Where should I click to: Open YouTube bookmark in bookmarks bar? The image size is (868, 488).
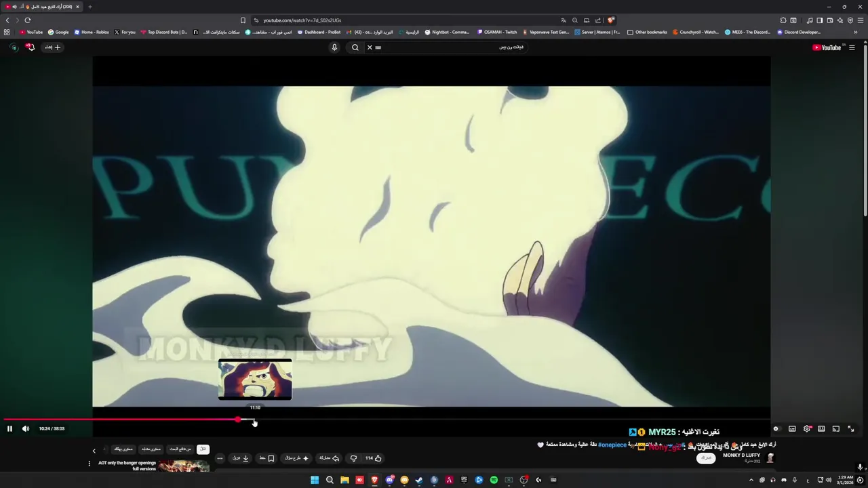coord(31,32)
